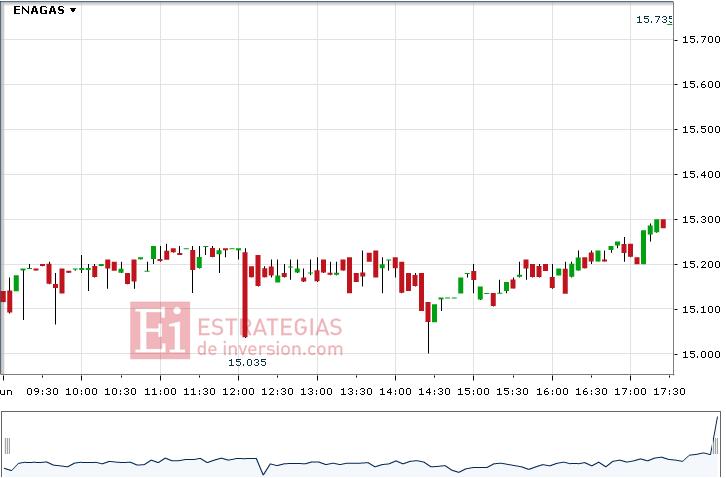Click the 17:00 time axis label
Viewport: 726px width, 478px height.
coord(630,391)
